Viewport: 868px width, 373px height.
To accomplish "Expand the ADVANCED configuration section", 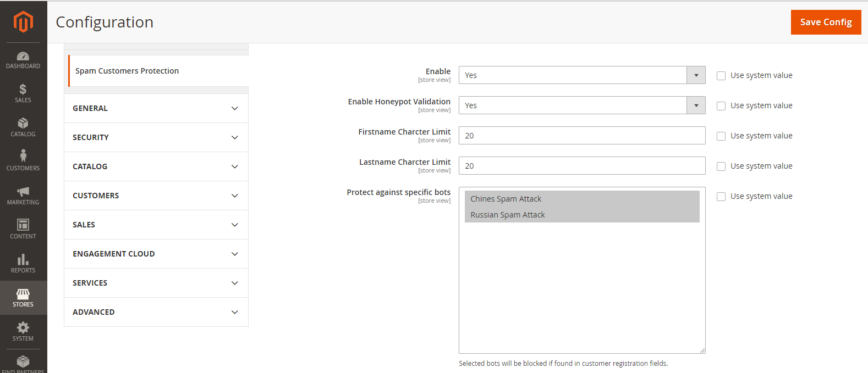I will [156, 312].
